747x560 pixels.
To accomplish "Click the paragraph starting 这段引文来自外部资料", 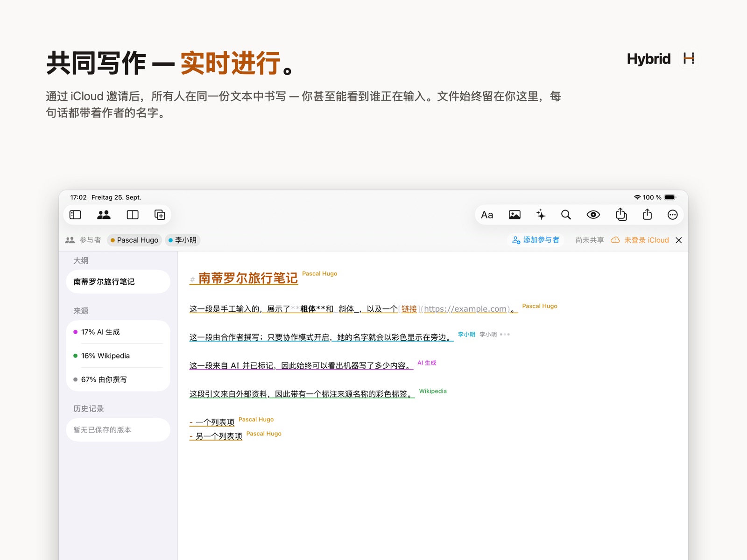I will point(302,394).
